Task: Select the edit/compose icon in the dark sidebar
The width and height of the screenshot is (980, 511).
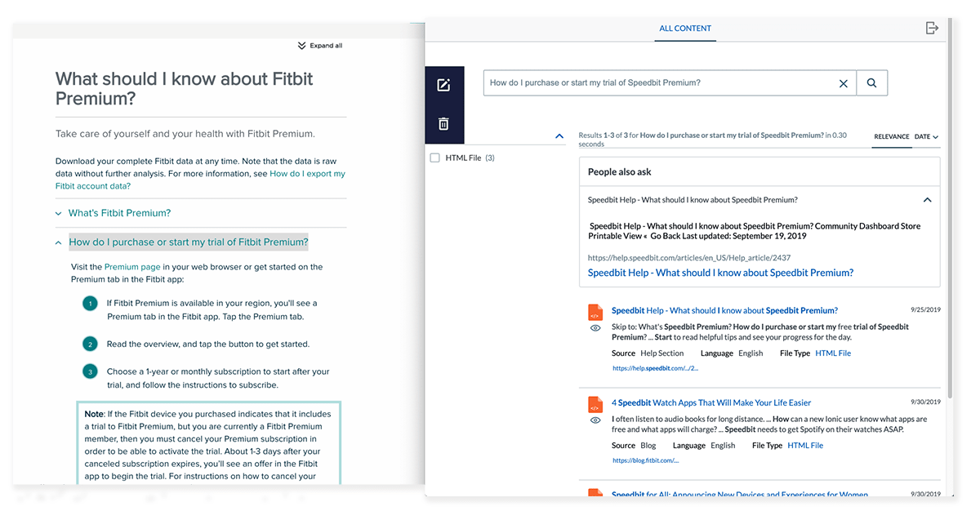Action: pyautogui.click(x=443, y=84)
